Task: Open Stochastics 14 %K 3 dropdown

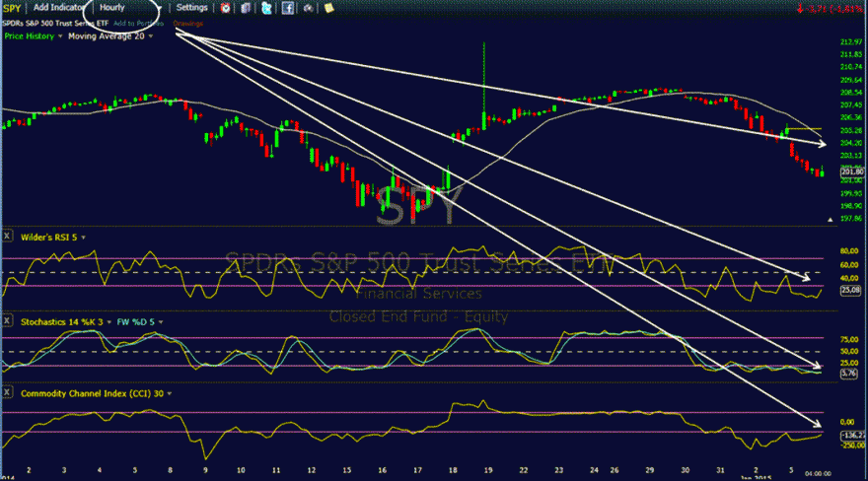Action: coord(109,321)
